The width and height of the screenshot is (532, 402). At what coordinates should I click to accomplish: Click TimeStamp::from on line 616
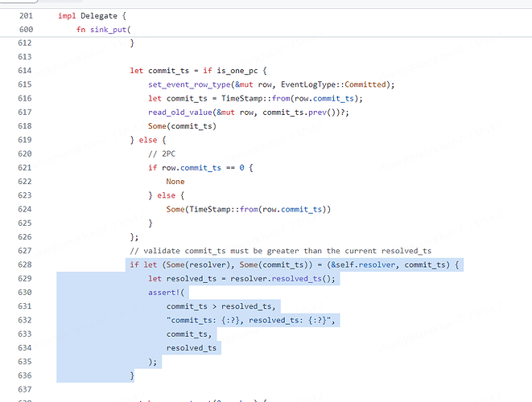pyautogui.click(x=256, y=98)
